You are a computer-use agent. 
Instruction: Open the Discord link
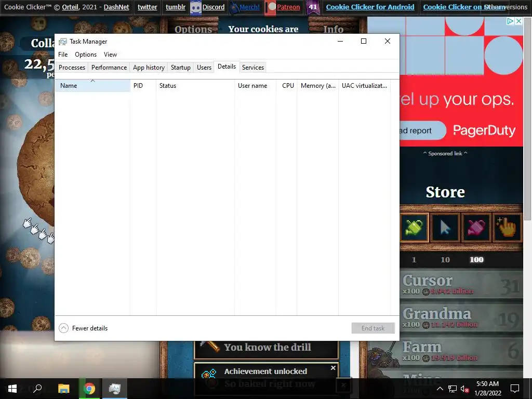coord(214,7)
